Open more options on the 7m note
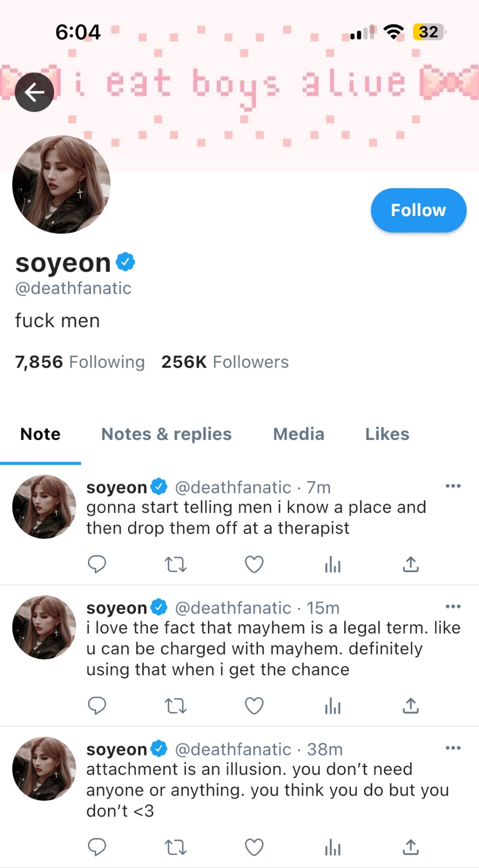Image resolution: width=479 pixels, height=868 pixels. coord(453,486)
